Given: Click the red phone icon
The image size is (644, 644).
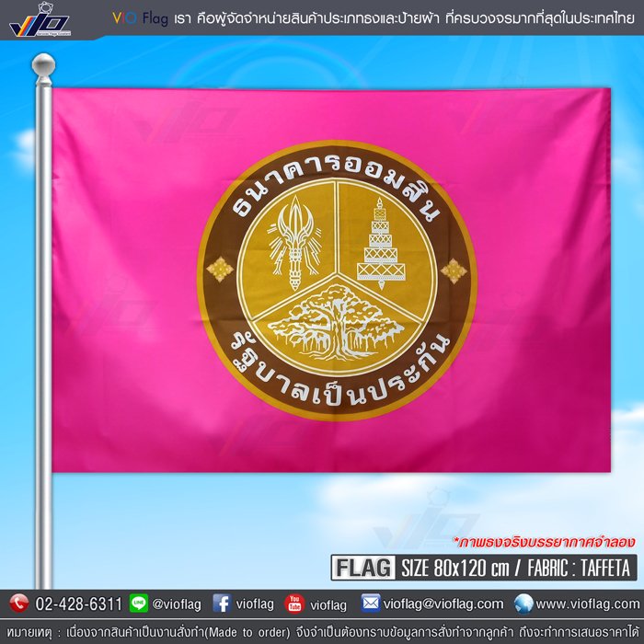Looking at the screenshot, I should [x=18, y=604].
